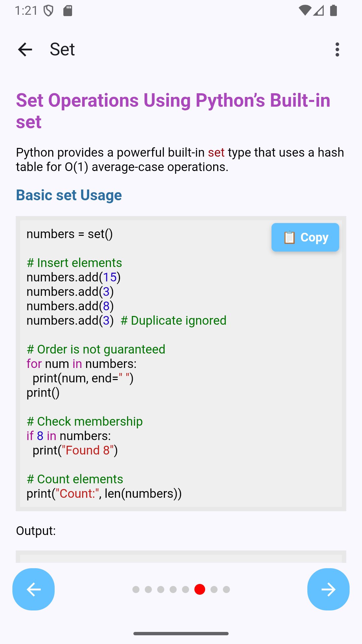Tap the bottom navigation home gesture bar
The image size is (362, 644).
(181, 634)
